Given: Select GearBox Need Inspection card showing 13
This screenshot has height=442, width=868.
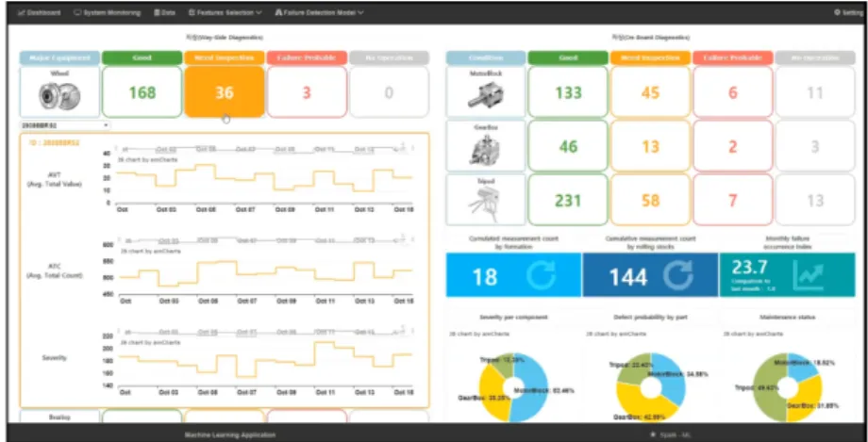Looking at the screenshot, I should click(x=650, y=146).
